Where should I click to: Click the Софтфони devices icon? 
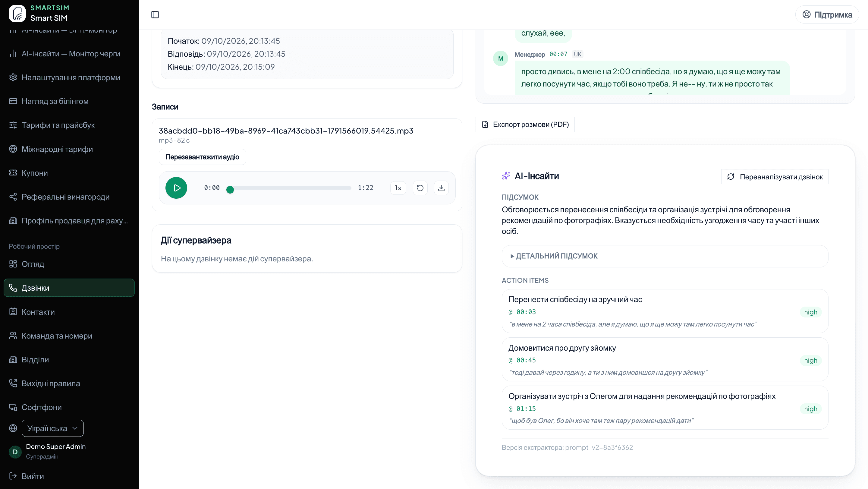coord(13,407)
